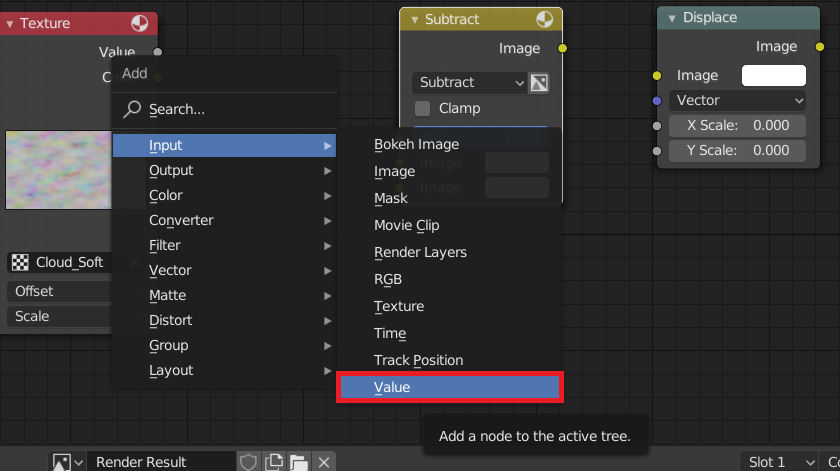The width and height of the screenshot is (840, 471).
Task: Click the Y Scale value field
Action: [738, 151]
